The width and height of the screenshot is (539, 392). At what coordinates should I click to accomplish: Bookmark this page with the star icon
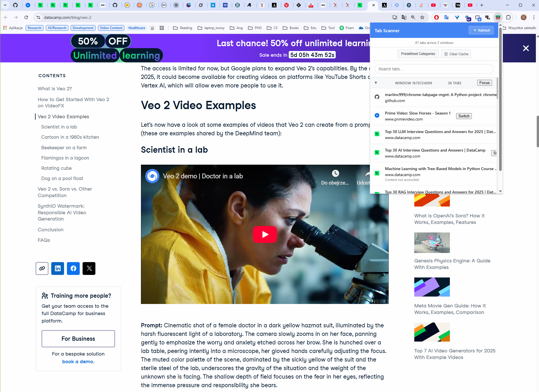[422, 17]
